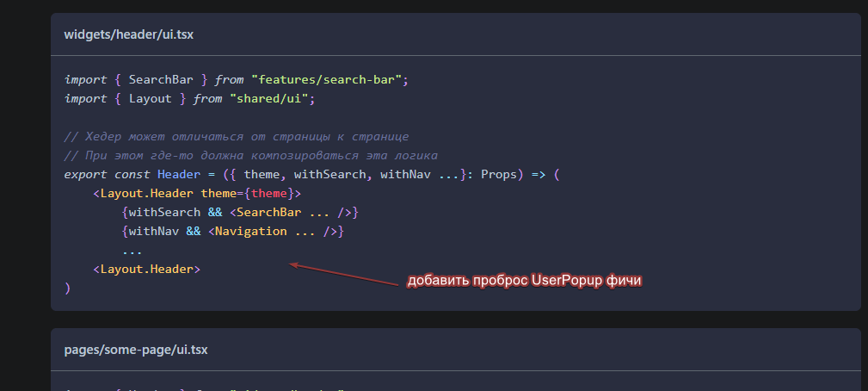The height and width of the screenshot is (391, 868).
Task: Click the closing Layout.Header tag
Action: 147,270
